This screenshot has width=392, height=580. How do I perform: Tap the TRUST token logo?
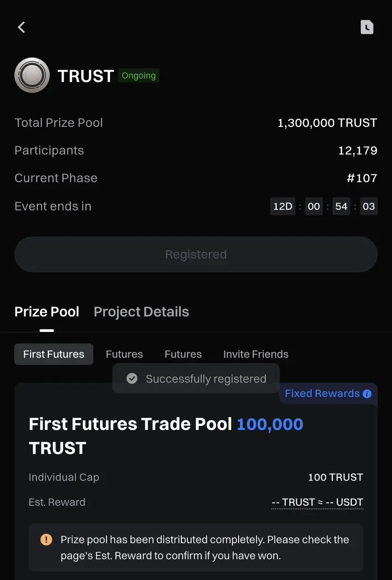32,75
